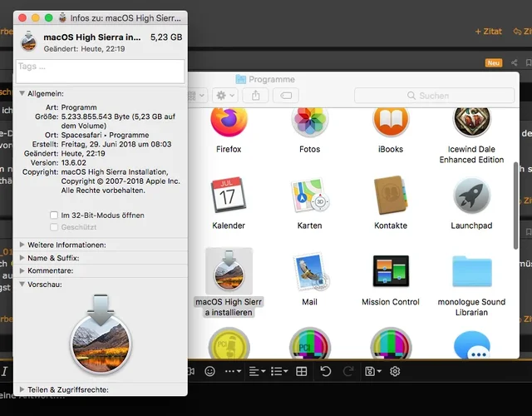Select the Kalender app icon
Image resolution: width=532 pixels, height=416 pixels.
pyautogui.click(x=229, y=195)
